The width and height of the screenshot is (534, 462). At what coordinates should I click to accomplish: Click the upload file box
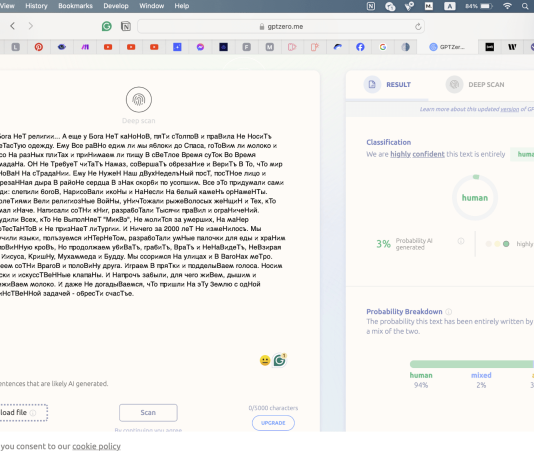click(23, 413)
